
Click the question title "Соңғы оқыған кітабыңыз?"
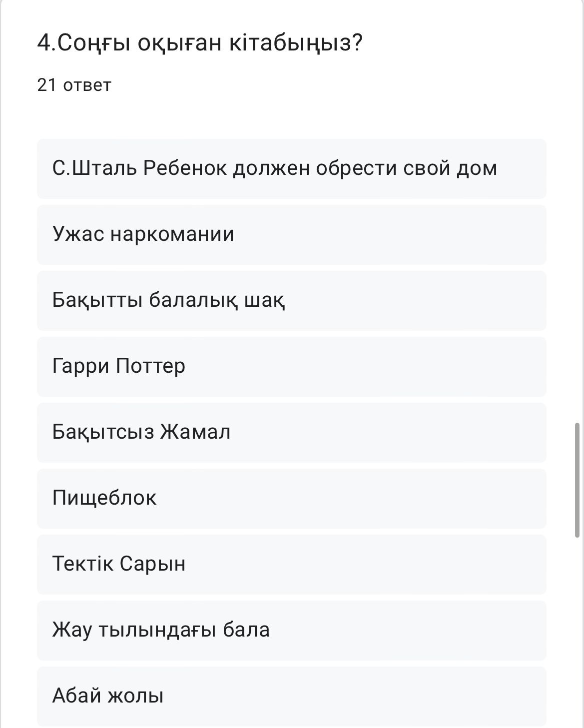200,43
